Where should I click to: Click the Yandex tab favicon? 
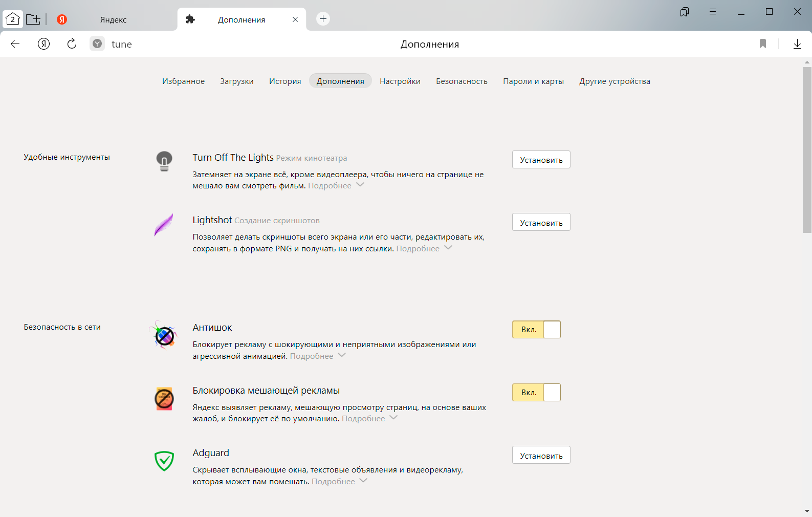(62, 19)
